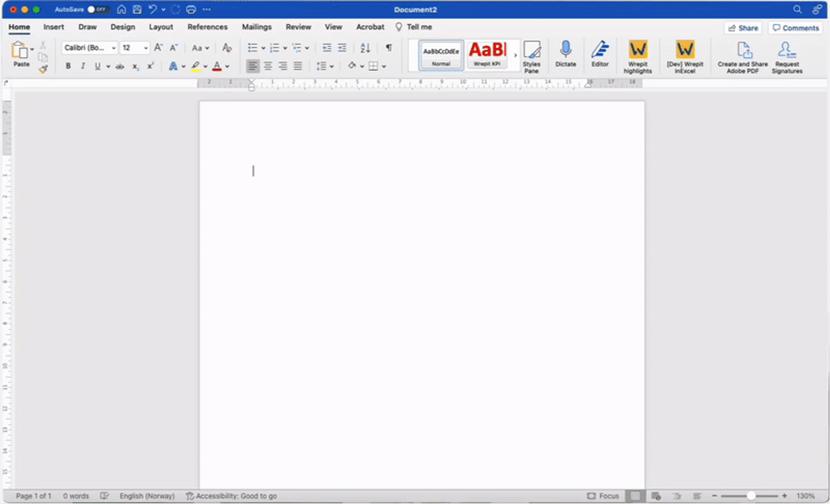Toggle bold formatting
This screenshot has height=504, width=830.
(68, 66)
